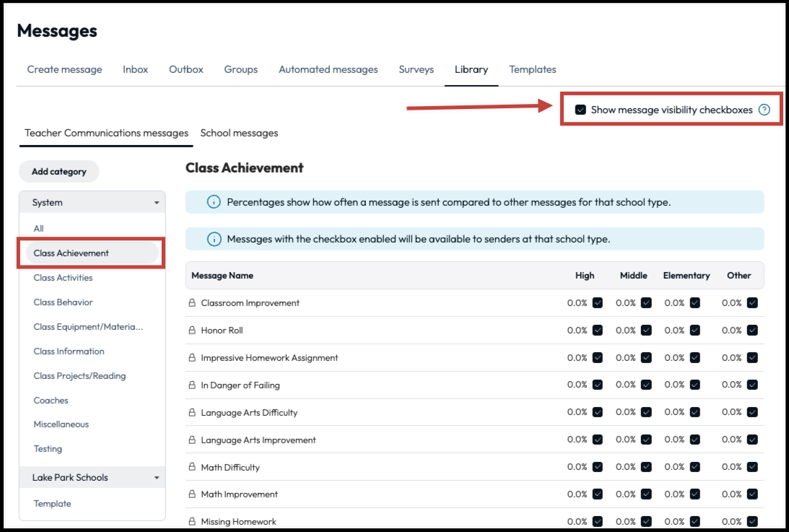
Task: Click the lock icon beside Classroom Improvement
Action: (192, 303)
